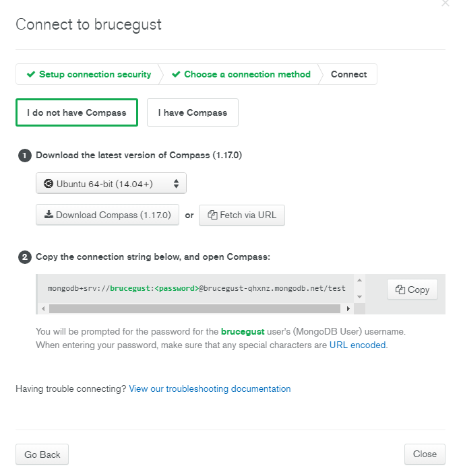
Task: Click the horizontal scrollbar under the connection string
Action: click(x=194, y=308)
